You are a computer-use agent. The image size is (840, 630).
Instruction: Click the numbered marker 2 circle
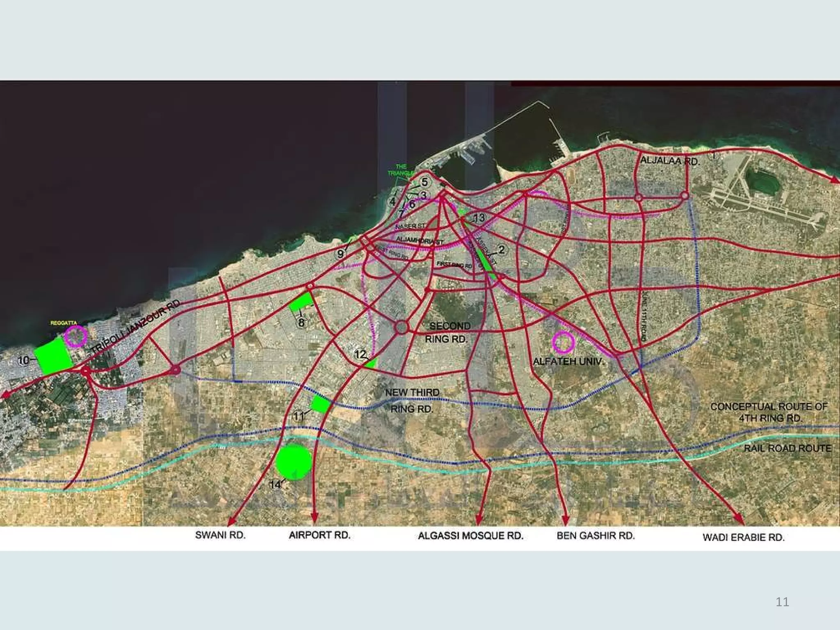[501, 249]
